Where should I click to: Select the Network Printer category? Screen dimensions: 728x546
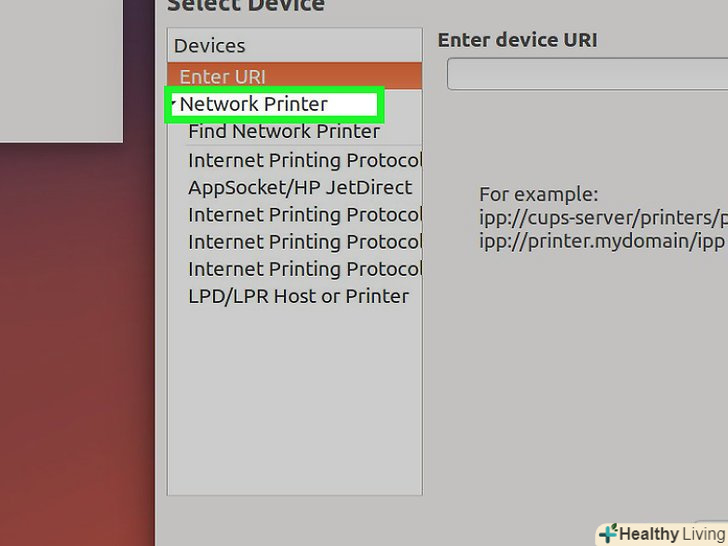254,104
